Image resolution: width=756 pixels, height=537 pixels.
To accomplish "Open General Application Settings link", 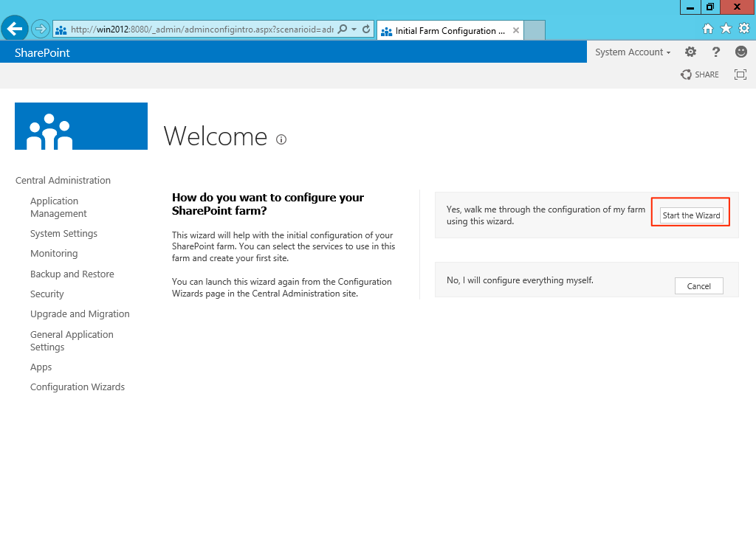I will coord(72,341).
